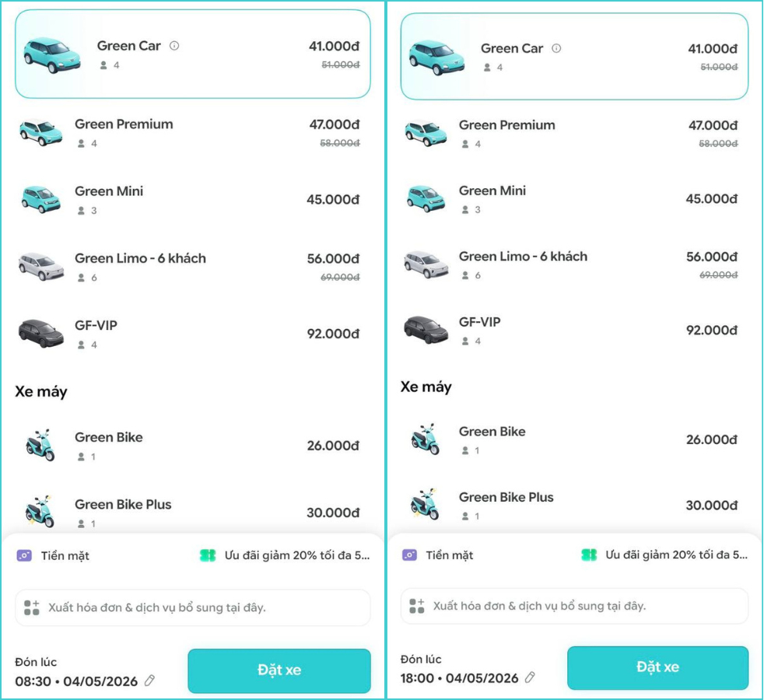
Task: Select Green Mini ride option in right panel
Action: [x=574, y=199]
